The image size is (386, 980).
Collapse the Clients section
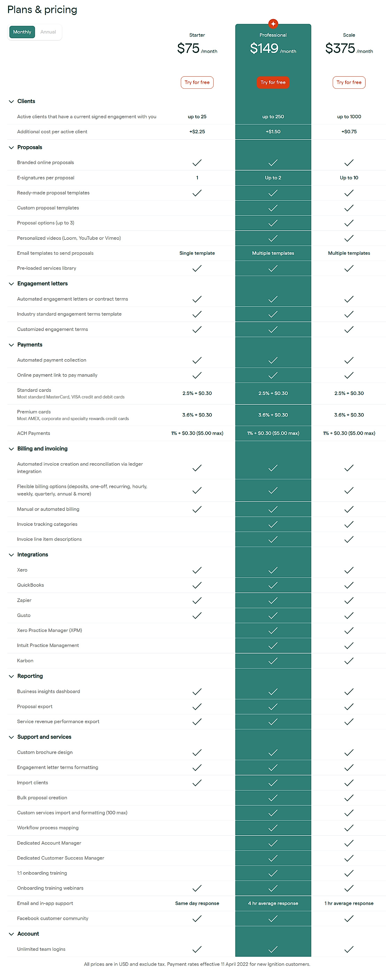(11, 101)
